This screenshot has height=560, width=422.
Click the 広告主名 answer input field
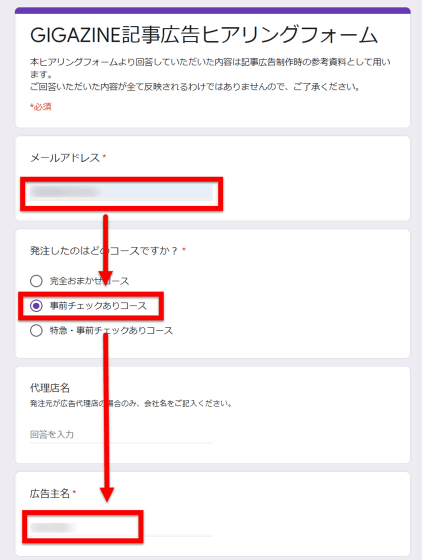[x=121, y=528]
